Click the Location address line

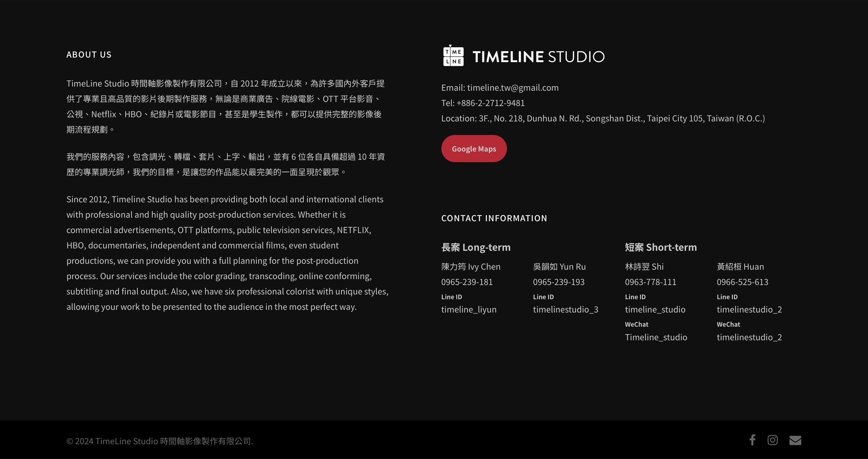(603, 118)
